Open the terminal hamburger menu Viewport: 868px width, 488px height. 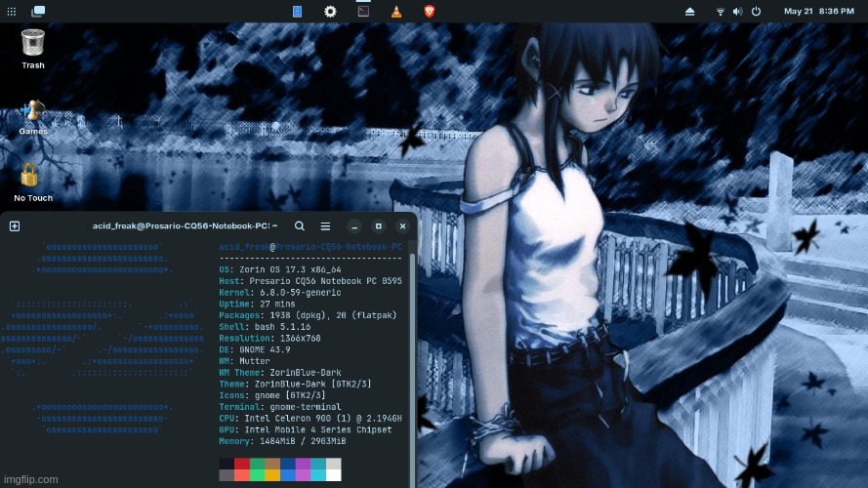325,226
